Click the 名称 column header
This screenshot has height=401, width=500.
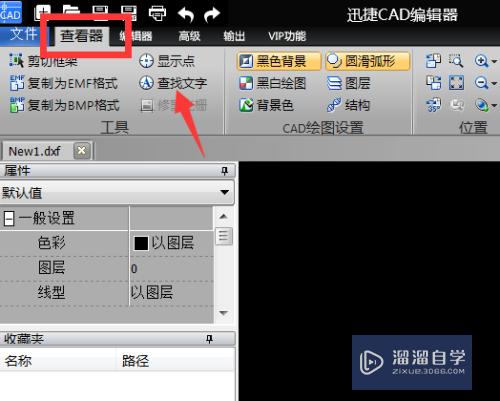pos(58,361)
